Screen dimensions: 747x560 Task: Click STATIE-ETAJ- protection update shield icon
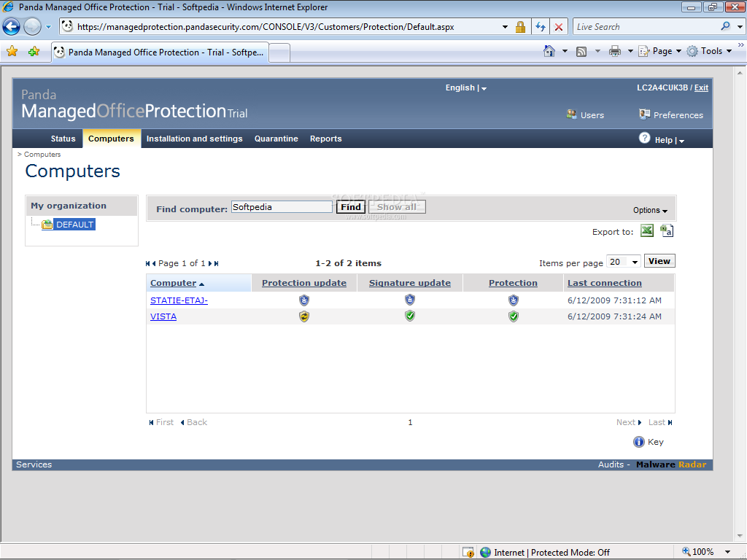pos(304,300)
